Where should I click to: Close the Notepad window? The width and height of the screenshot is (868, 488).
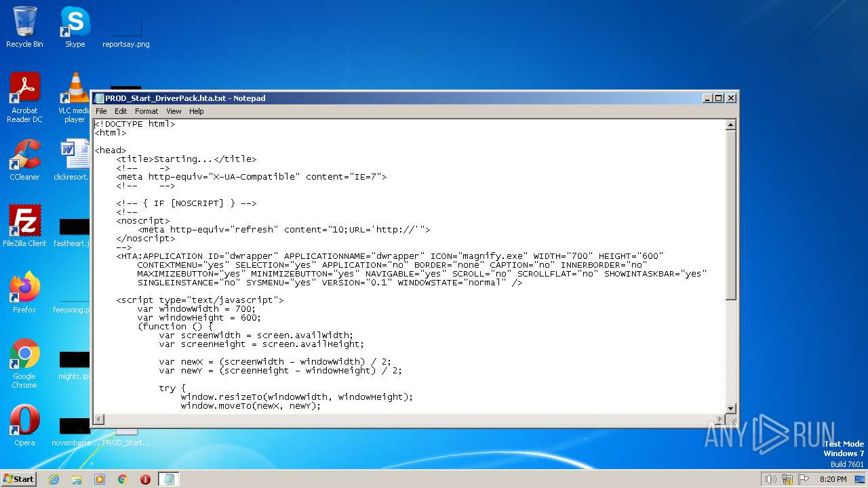point(731,98)
